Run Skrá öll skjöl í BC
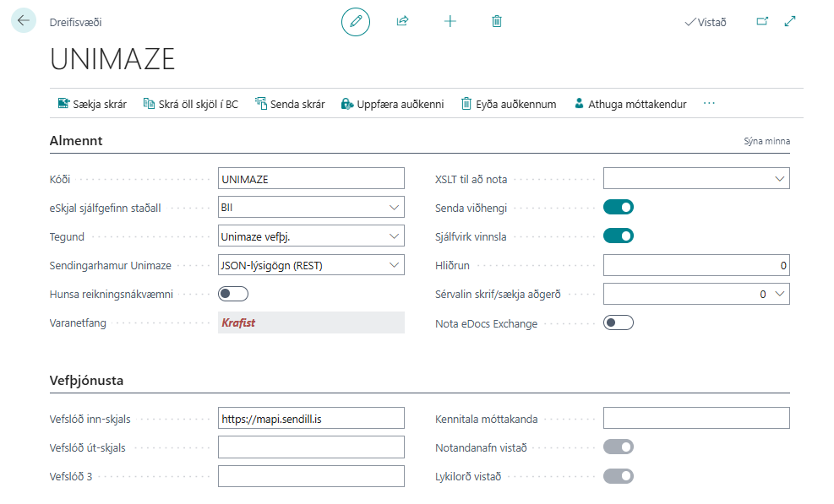The width and height of the screenshot is (834, 504). coord(190,104)
